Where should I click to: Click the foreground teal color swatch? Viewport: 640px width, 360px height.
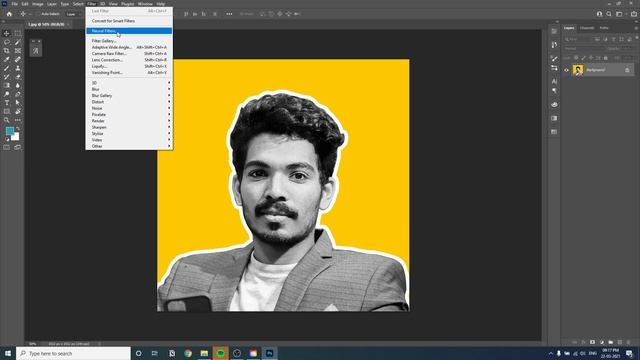pyautogui.click(x=10, y=131)
